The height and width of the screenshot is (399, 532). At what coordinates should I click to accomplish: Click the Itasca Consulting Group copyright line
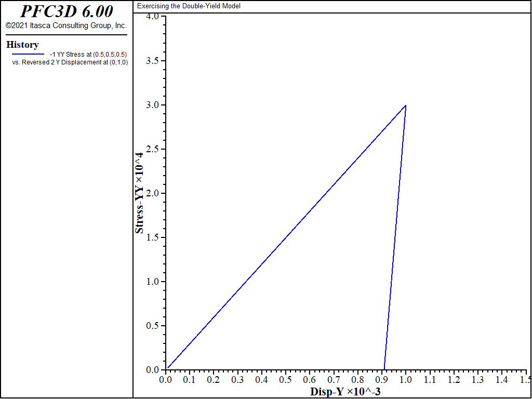coord(66,25)
